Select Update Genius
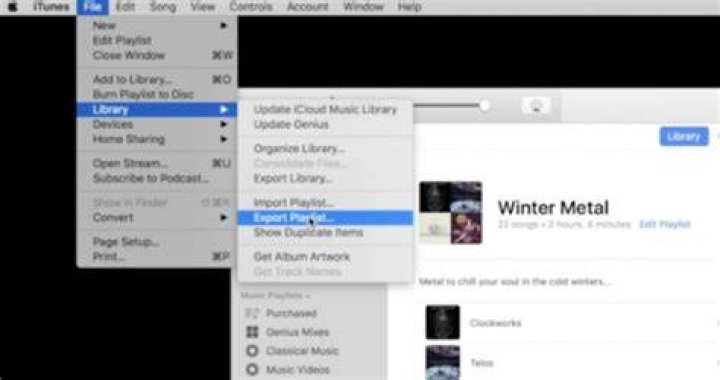The image size is (720, 380). point(325,124)
